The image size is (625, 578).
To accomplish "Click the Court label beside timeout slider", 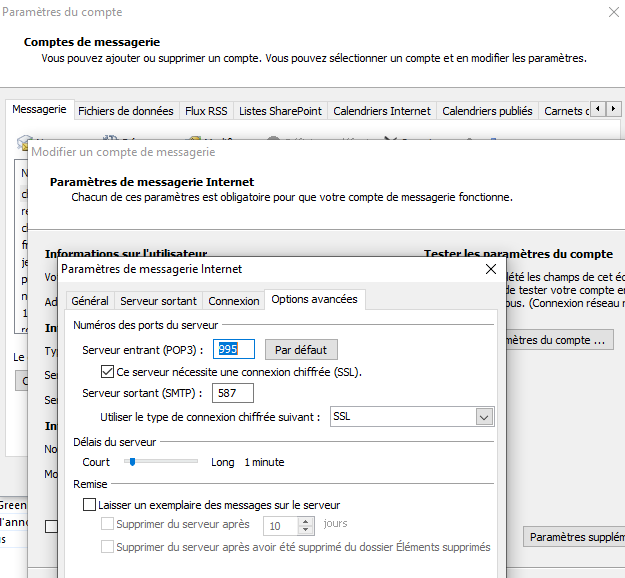I will (x=96, y=462).
